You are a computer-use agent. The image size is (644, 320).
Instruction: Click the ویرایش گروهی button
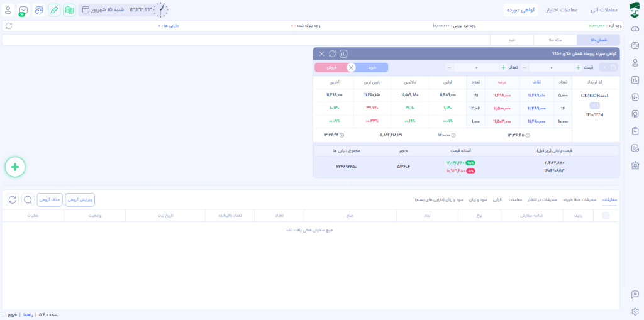point(80,200)
